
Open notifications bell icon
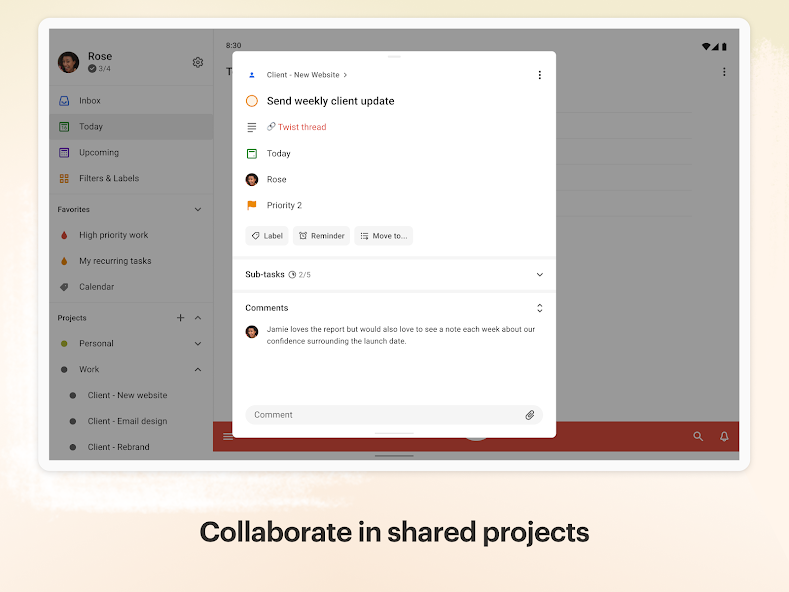[x=724, y=436]
